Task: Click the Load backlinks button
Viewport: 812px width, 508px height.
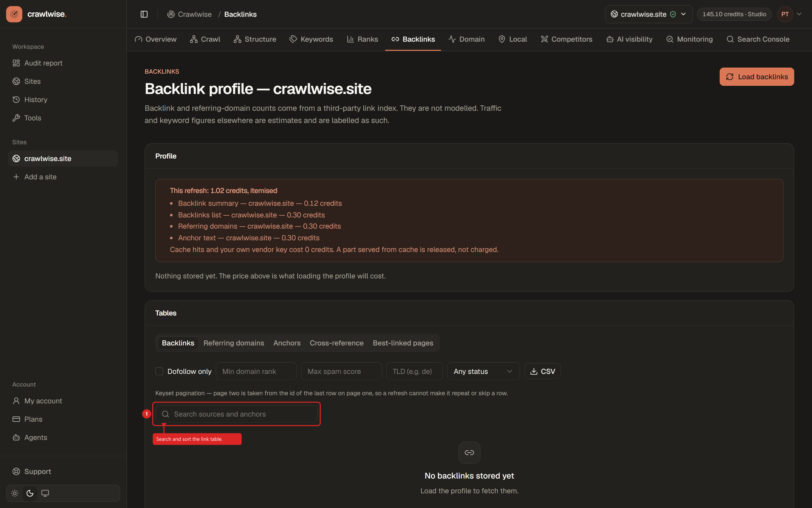Action: [757, 77]
